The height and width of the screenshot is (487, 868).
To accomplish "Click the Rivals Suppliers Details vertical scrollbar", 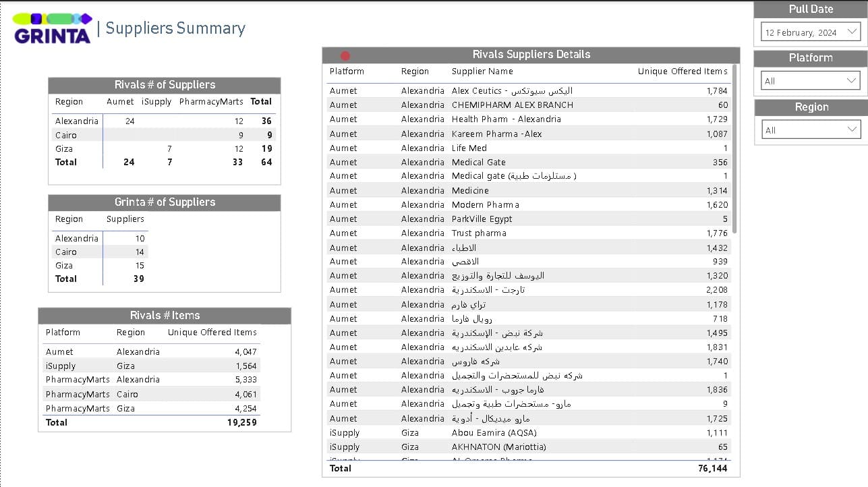I will tap(734, 148).
